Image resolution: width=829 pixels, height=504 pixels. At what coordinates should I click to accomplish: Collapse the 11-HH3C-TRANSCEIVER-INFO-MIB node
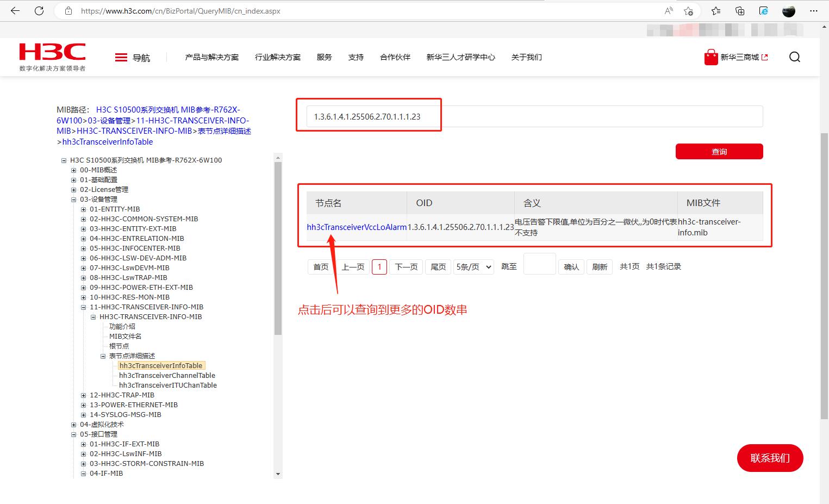point(84,307)
